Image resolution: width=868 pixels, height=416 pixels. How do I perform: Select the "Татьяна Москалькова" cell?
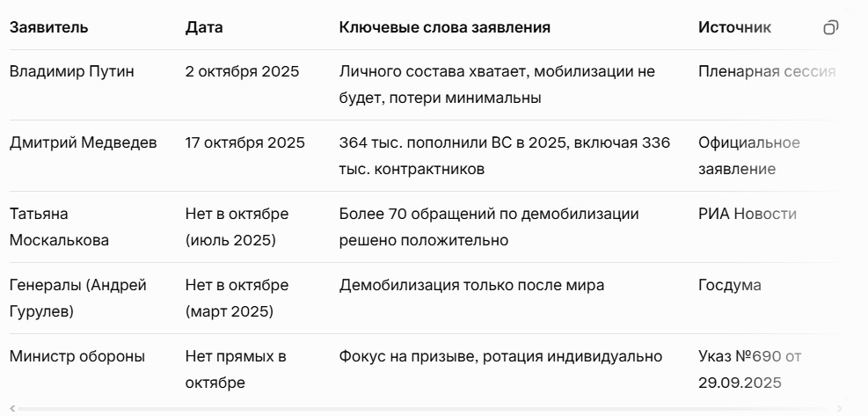click(x=51, y=227)
